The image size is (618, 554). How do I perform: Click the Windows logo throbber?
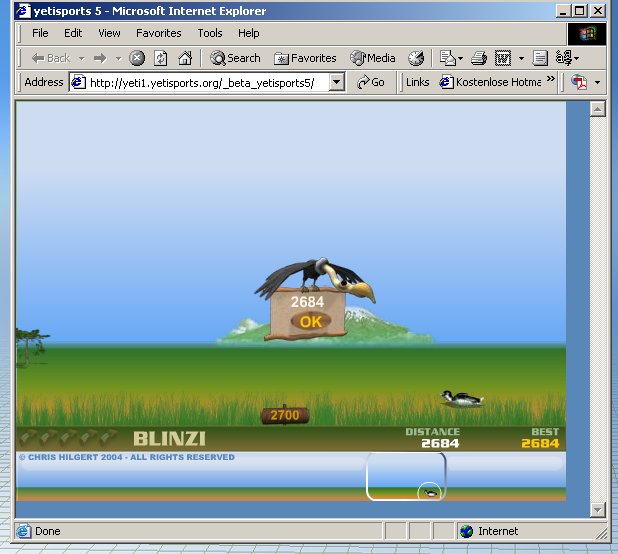[x=587, y=34]
